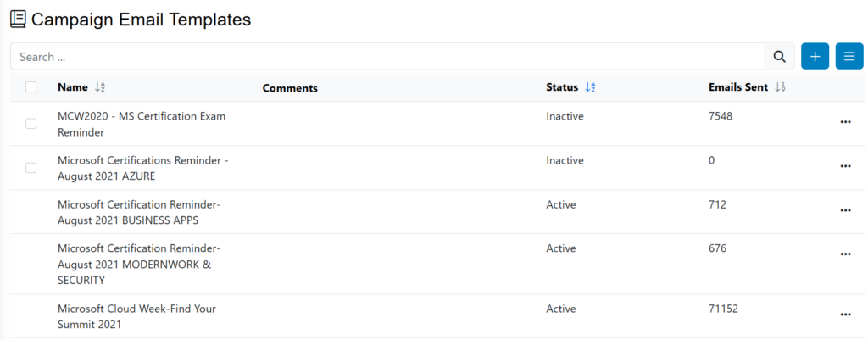The height and width of the screenshot is (340, 868).
Task: Open actions menu for Find Your Summit row
Action: pyautogui.click(x=844, y=315)
